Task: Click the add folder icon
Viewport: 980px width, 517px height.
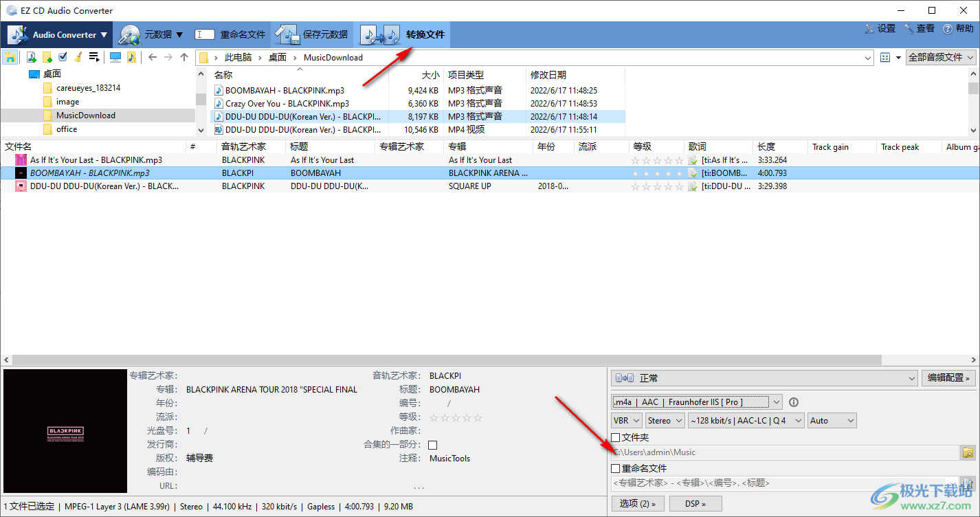Action: pos(47,57)
